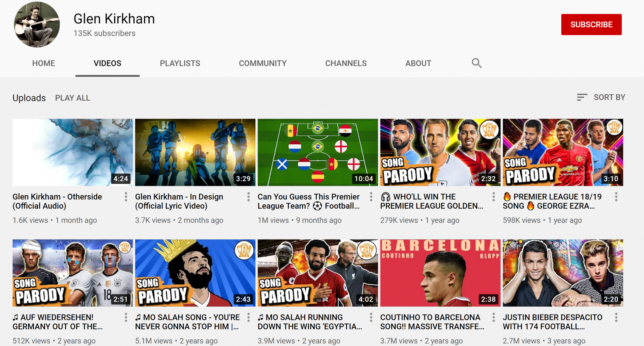Open options menu for Coutinho to Barcelona song
The image size is (644, 346).
click(x=494, y=317)
